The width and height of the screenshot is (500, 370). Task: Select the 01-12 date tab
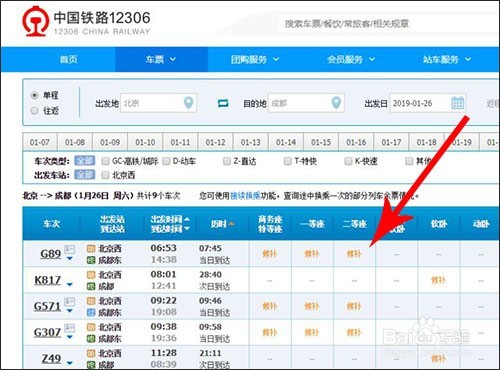click(x=216, y=142)
